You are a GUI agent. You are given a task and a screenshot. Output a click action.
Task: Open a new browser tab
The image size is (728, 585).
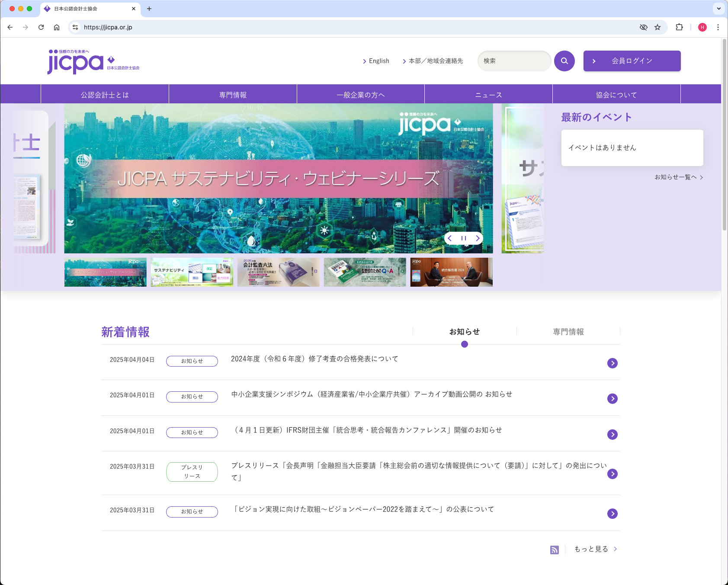[149, 9]
